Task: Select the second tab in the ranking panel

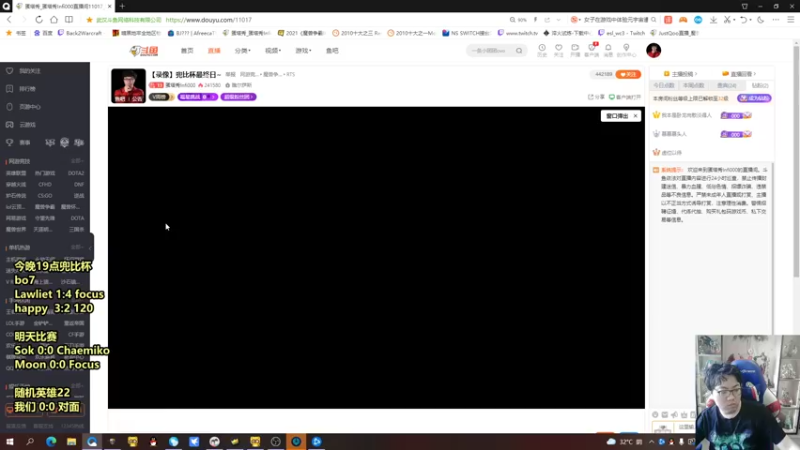Action: coord(693,85)
